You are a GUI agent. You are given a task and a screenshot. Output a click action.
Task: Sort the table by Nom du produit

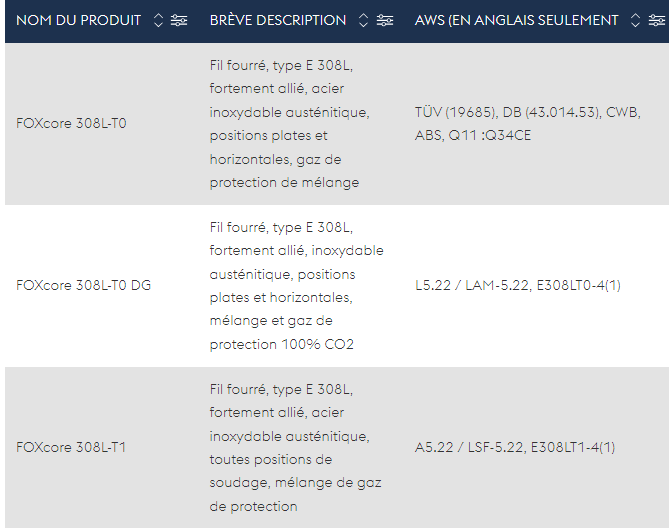(158, 21)
